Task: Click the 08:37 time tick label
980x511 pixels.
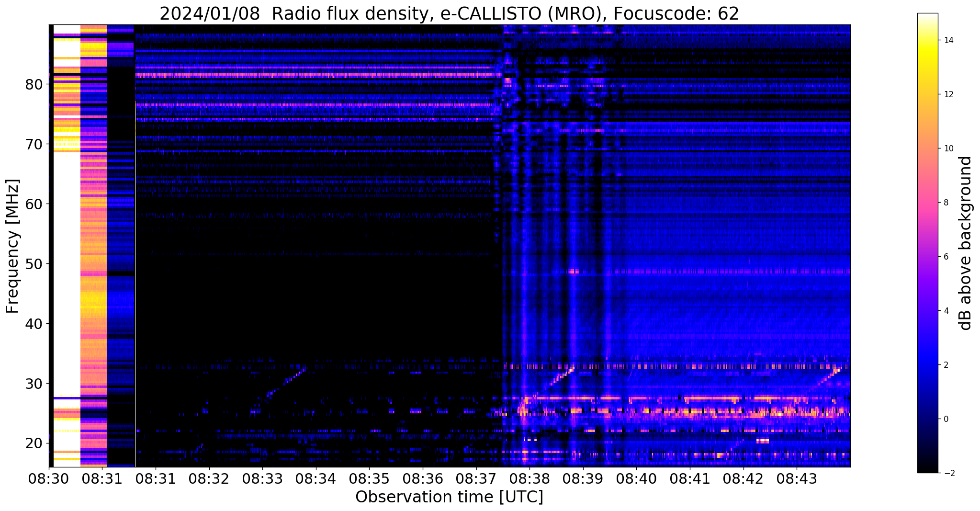Action: point(476,478)
